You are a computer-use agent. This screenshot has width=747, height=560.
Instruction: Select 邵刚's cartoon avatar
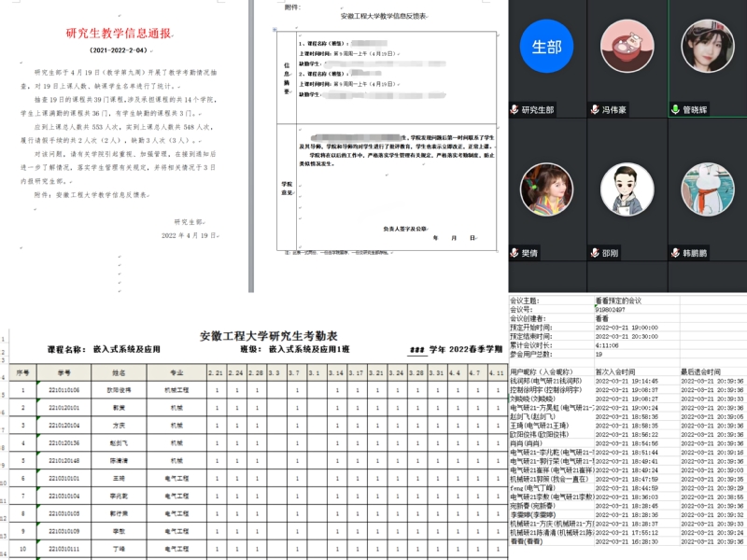click(x=626, y=189)
